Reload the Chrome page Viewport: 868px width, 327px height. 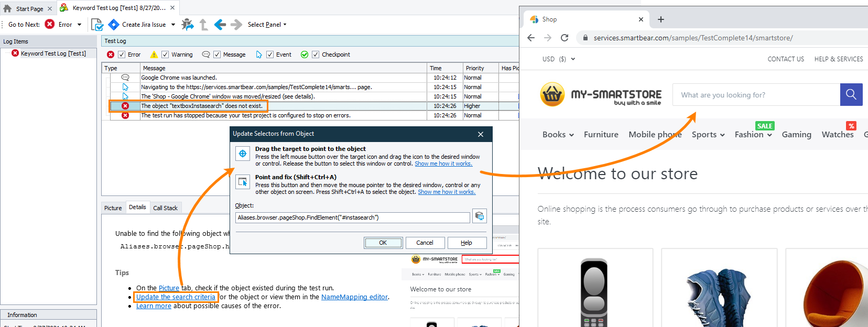[565, 38]
